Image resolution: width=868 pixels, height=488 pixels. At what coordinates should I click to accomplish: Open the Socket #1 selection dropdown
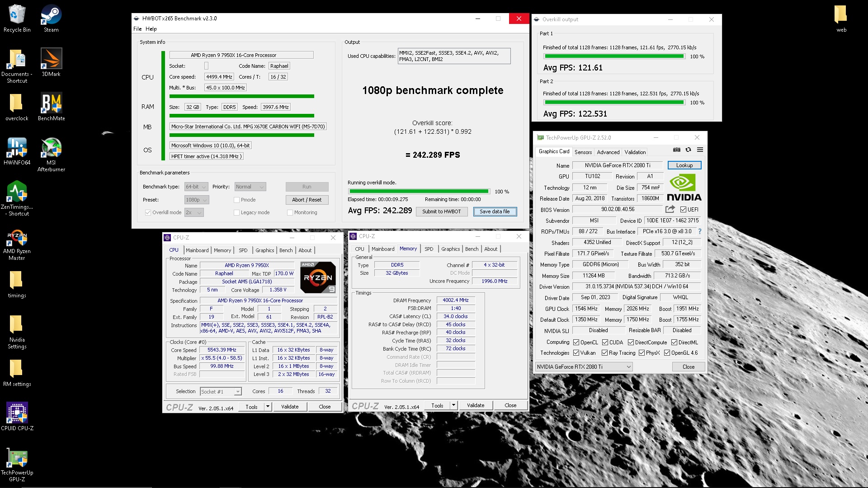click(x=221, y=392)
